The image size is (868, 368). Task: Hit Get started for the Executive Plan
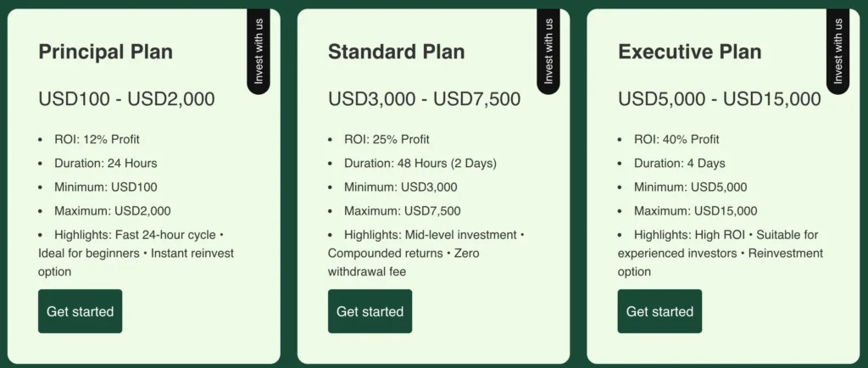point(659,311)
